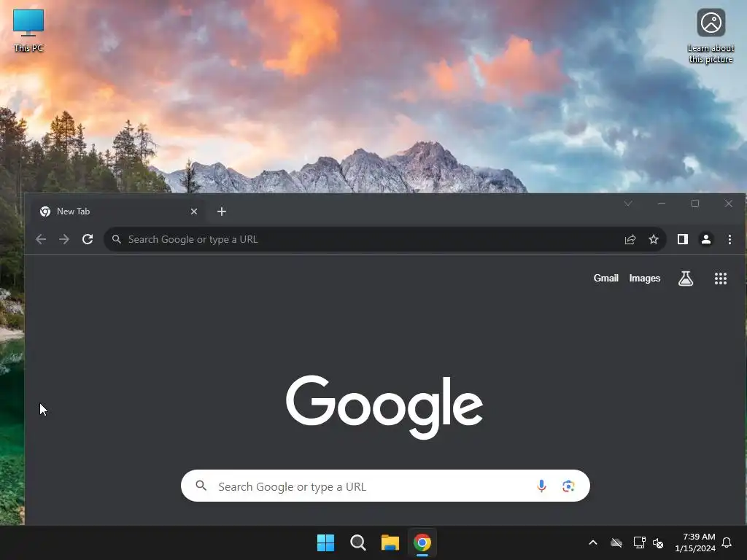Reload the page with refresh icon
747x560 pixels.
(88, 239)
